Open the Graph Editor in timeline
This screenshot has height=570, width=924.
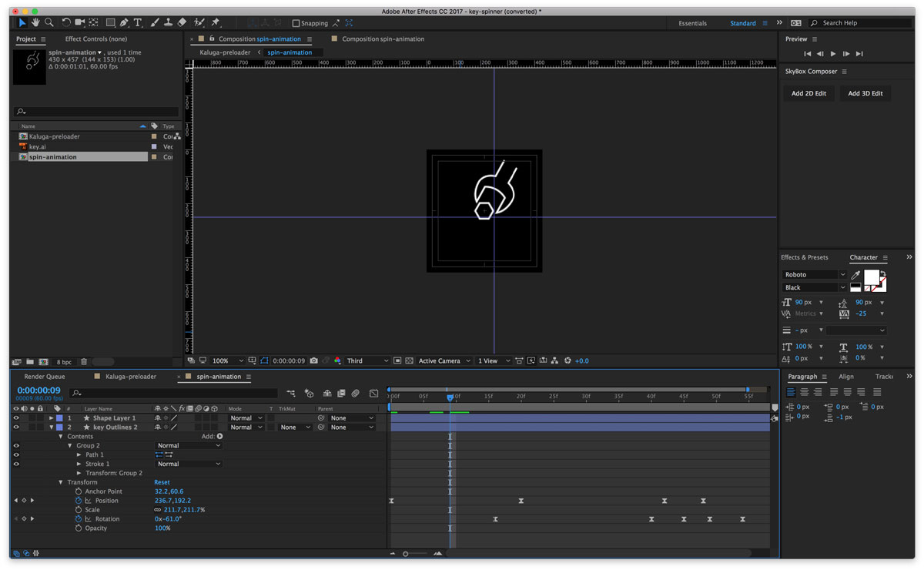(373, 394)
